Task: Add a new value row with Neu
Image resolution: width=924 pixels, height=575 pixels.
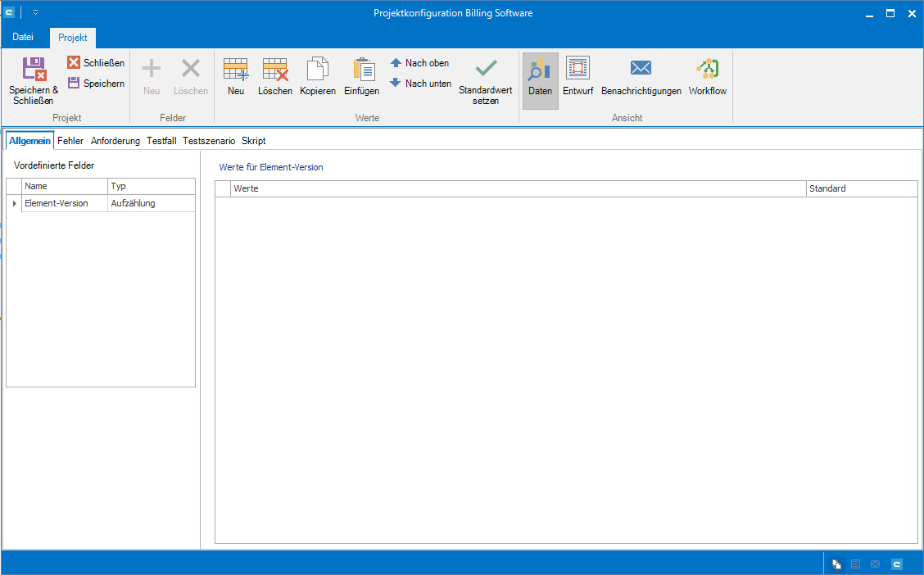Action: (x=236, y=79)
